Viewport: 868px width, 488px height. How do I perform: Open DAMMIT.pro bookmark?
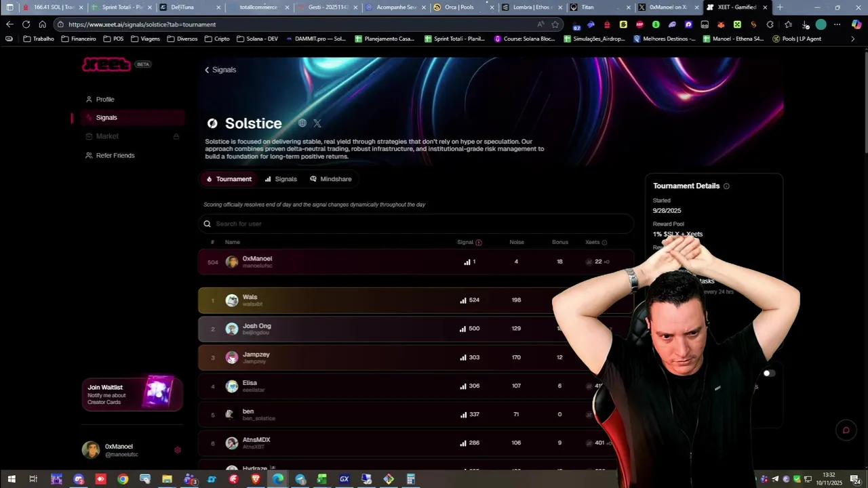click(x=315, y=39)
